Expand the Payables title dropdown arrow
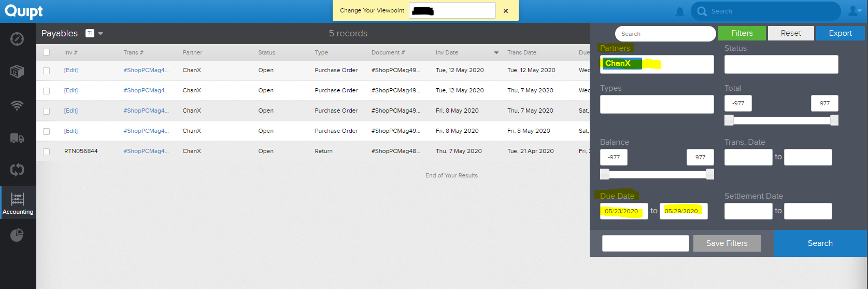868x289 pixels. tap(101, 34)
